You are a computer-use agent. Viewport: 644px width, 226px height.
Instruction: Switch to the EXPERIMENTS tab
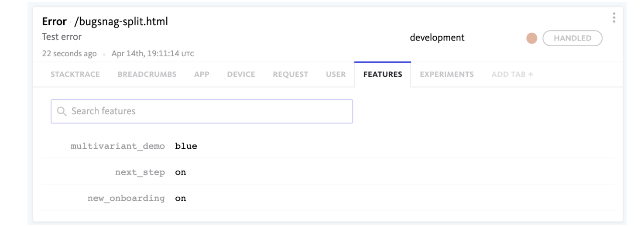446,74
